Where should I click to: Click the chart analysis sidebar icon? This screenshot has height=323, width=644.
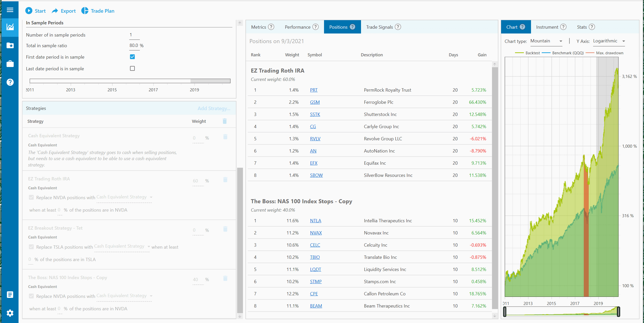click(10, 27)
